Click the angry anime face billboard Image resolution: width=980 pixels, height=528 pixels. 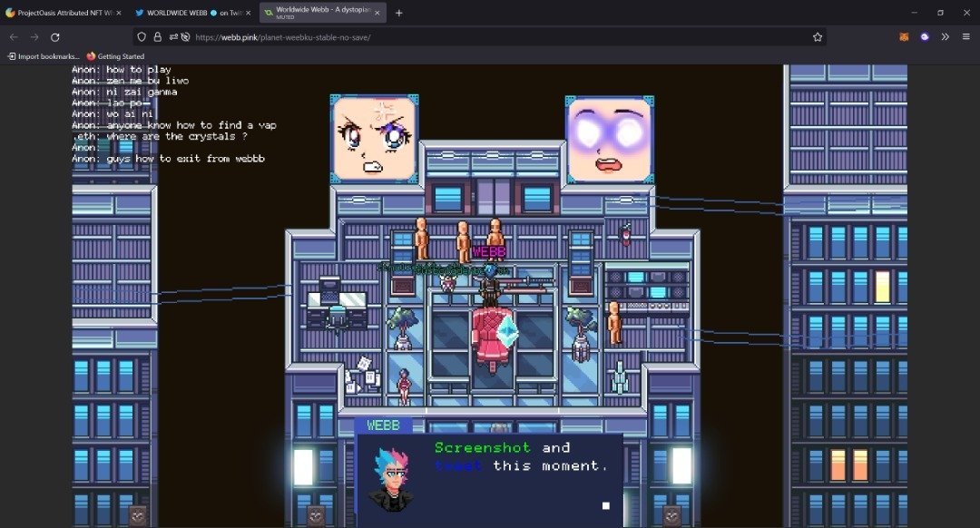point(374,138)
